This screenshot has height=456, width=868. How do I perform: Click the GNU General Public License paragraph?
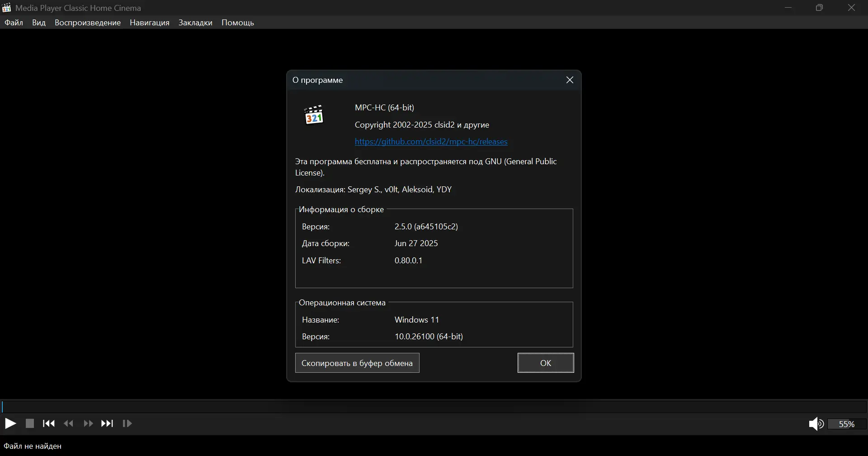[426, 167]
